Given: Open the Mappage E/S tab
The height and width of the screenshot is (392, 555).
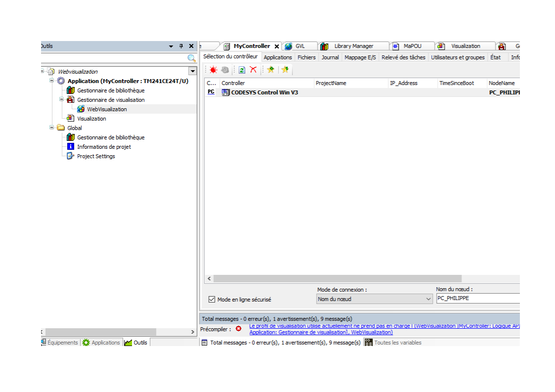Looking at the screenshot, I should click(360, 57).
